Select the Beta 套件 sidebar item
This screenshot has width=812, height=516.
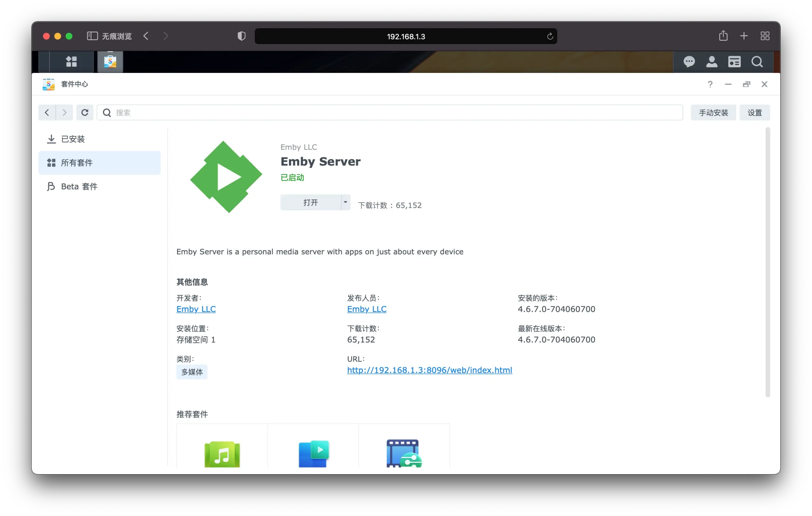pyautogui.click(x=100, y=186)
